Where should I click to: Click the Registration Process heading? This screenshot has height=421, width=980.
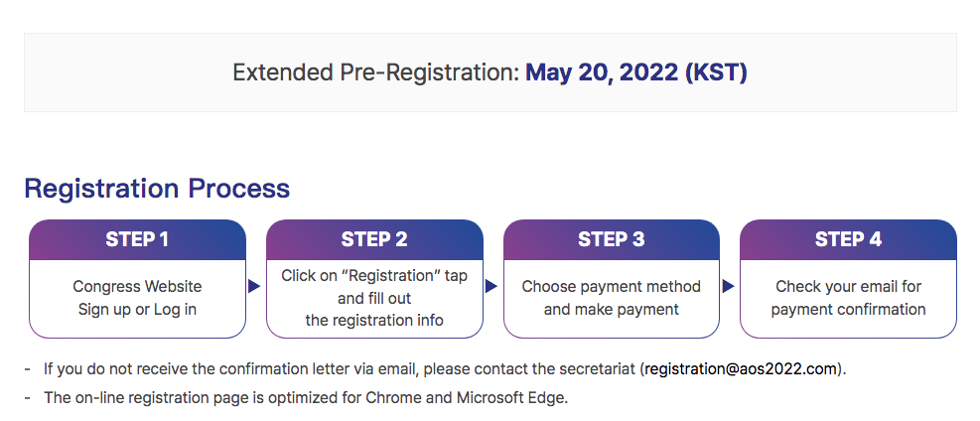click(x=157, y=188)
